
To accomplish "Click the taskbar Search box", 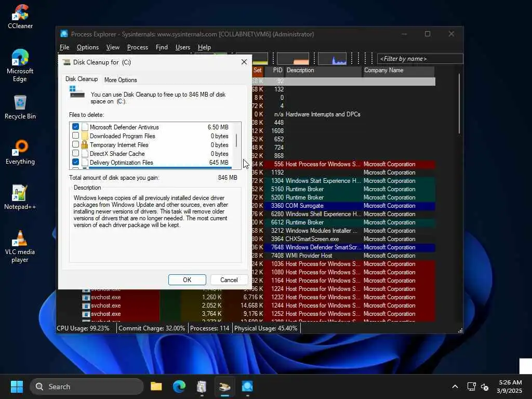I will [87, 387].
